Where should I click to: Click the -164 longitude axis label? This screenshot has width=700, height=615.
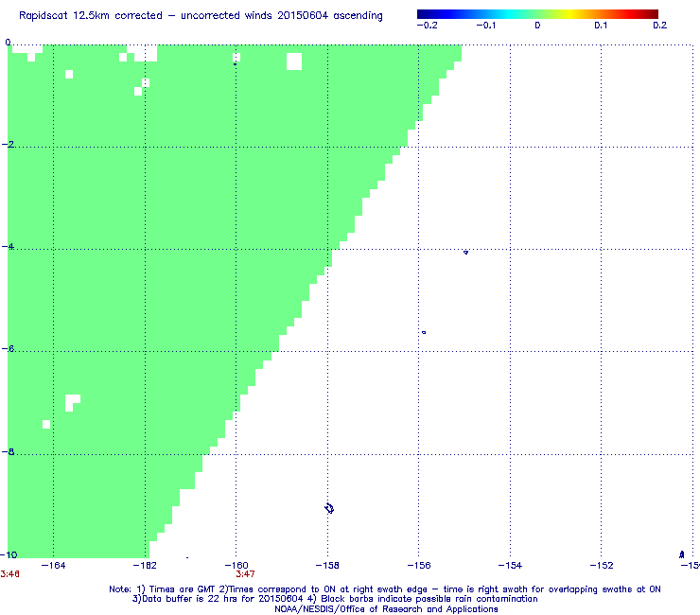coord(53,566)
